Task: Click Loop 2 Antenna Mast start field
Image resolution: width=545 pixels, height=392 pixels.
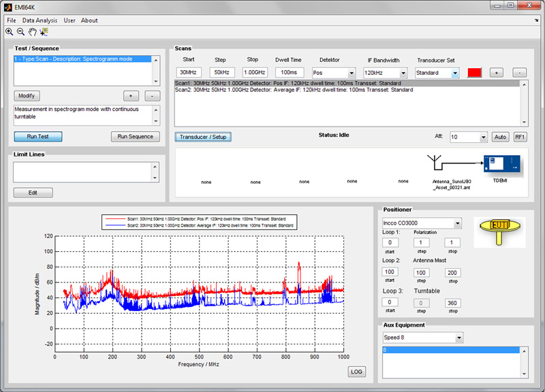Action: pyautogui.click(x=390, y=272)
